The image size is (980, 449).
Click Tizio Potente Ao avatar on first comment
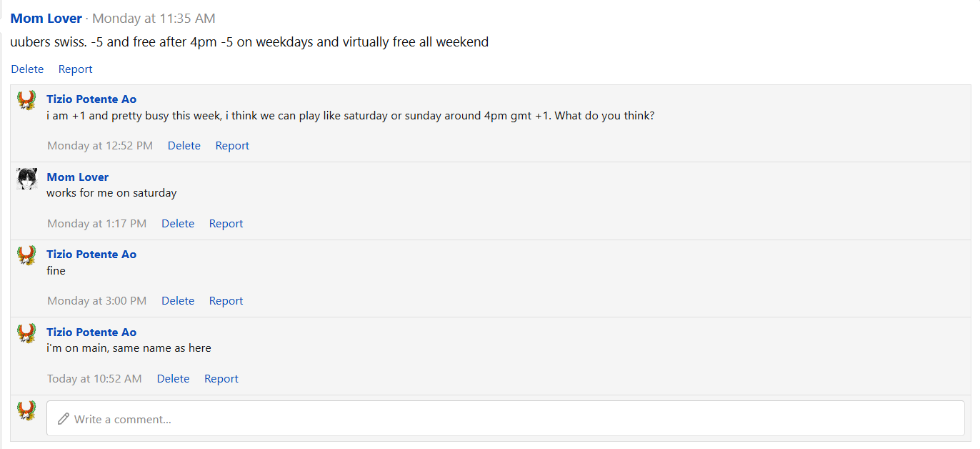click(26, 100)
